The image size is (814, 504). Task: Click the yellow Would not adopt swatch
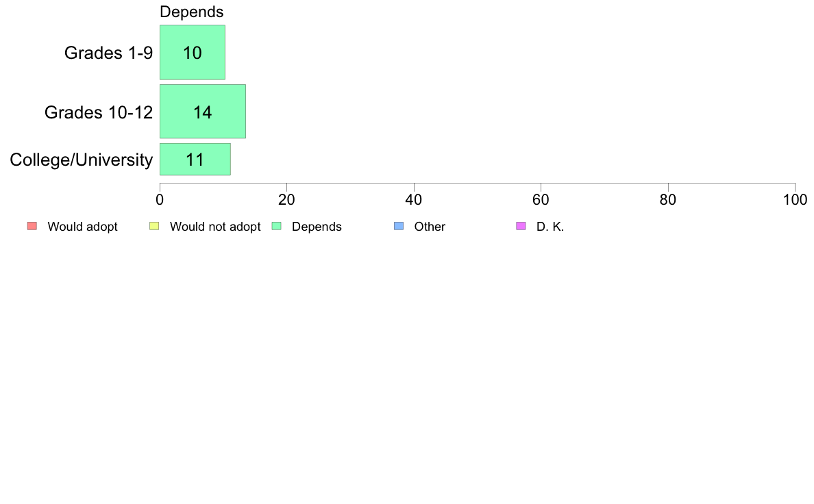[x=154, y=226]
